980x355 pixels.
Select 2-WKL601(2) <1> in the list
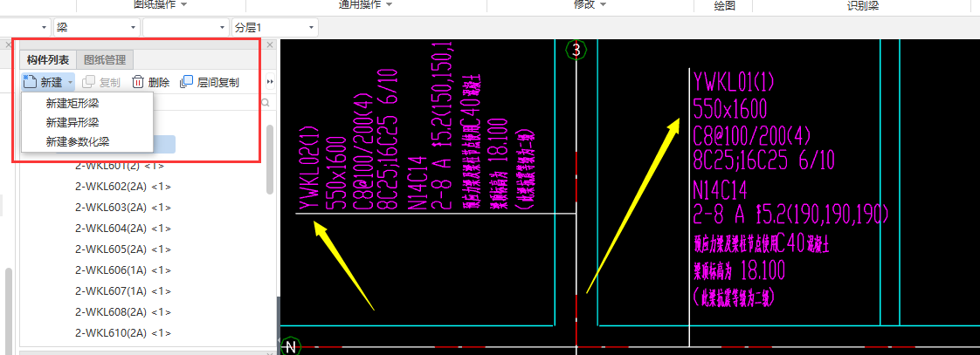click(x=120, y=166)
